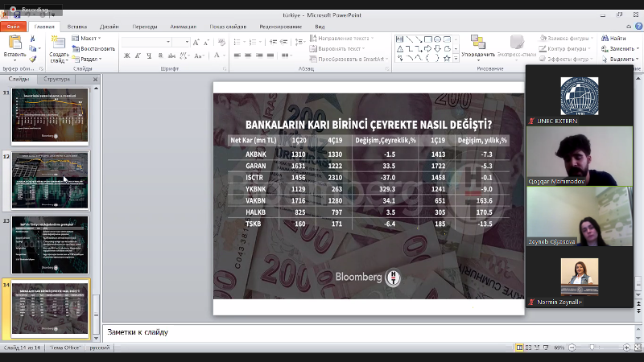Center align text
Image resolution: width=644 pixels, height=362 pixels.
(x=248, y=56)
